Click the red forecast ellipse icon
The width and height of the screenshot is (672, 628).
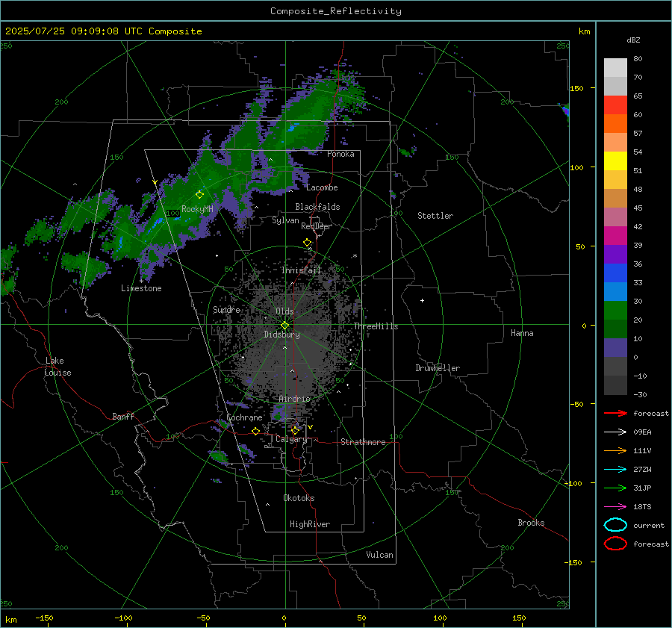point(615,544)
